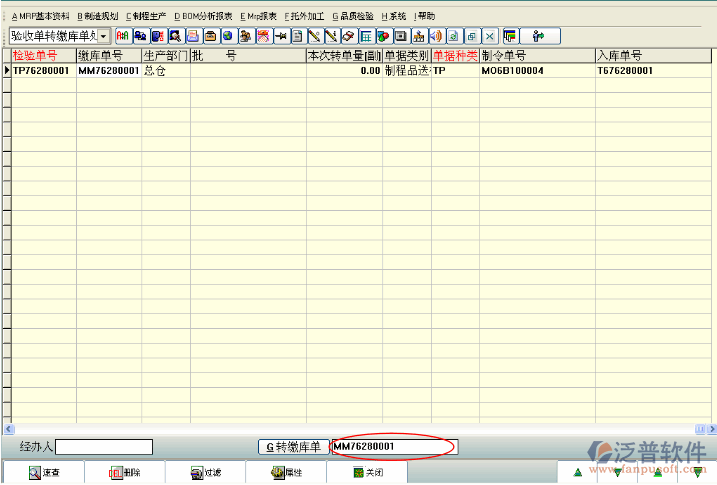Click the G 转缴库单 button
717x485 pixels.
[293, 447]
